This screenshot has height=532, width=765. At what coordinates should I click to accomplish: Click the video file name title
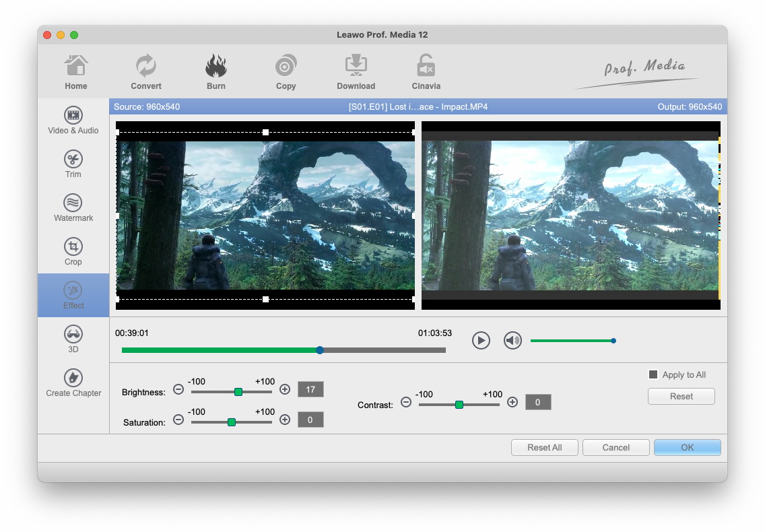(x=418, y=107)
